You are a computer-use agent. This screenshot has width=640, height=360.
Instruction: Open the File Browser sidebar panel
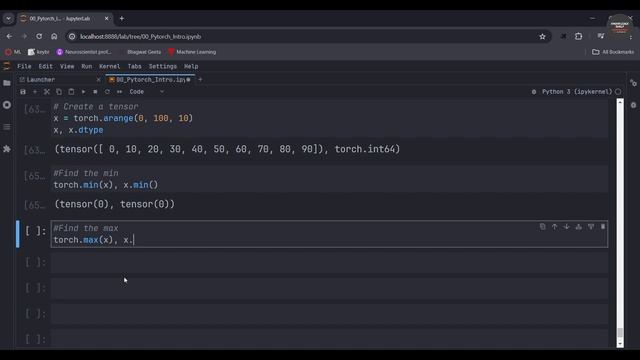click(7, 83)
